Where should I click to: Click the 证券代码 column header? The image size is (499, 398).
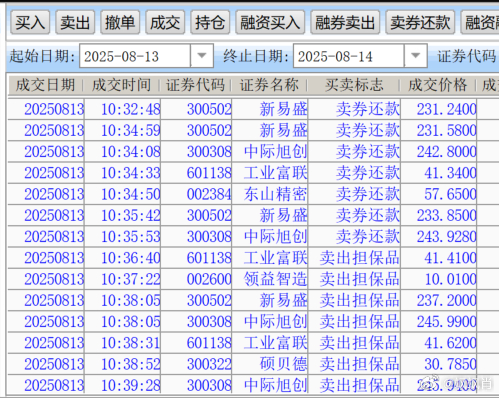point(196,85)
